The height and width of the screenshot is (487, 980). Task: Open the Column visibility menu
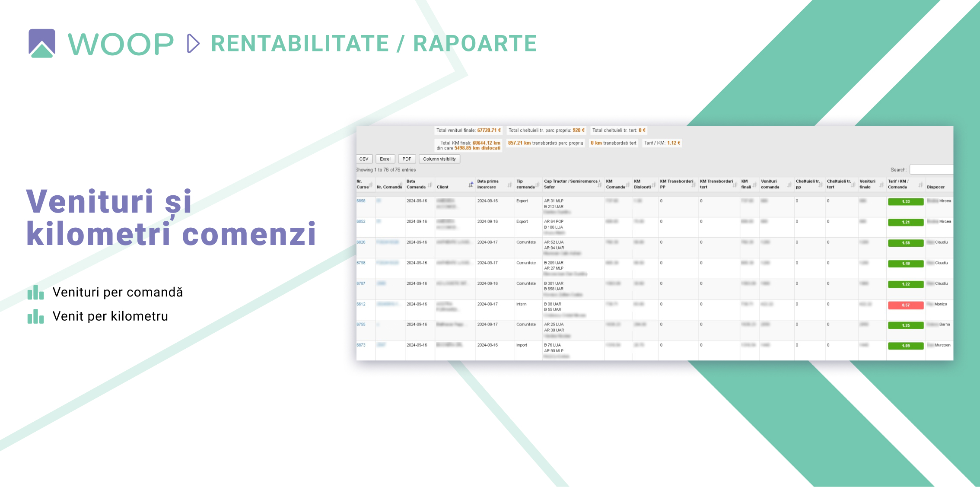pos(439,159)
